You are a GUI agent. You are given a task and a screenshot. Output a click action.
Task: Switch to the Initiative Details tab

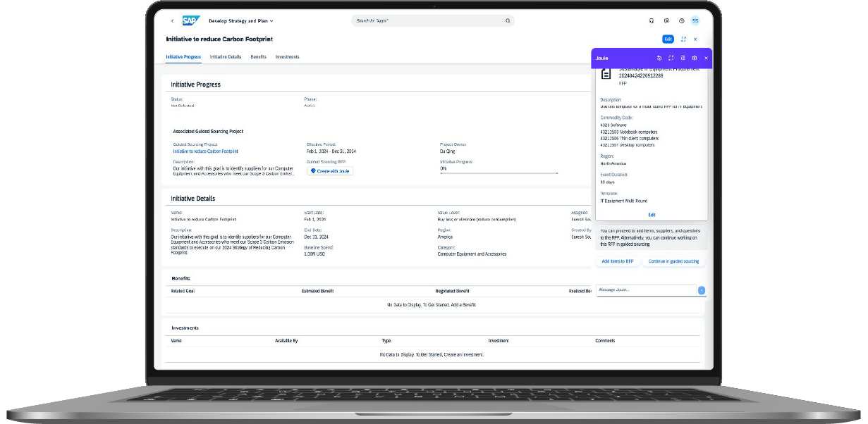point(226,57)
